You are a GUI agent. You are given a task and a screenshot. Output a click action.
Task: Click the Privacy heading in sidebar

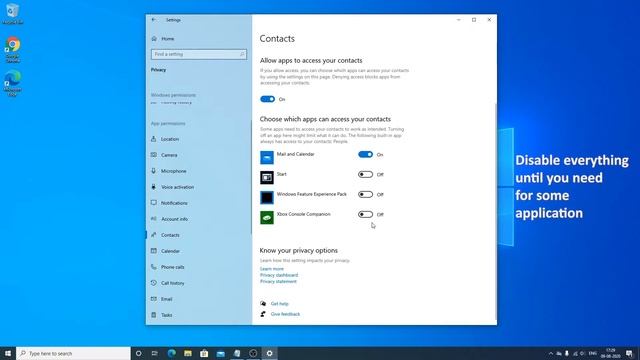coord(158,70)
